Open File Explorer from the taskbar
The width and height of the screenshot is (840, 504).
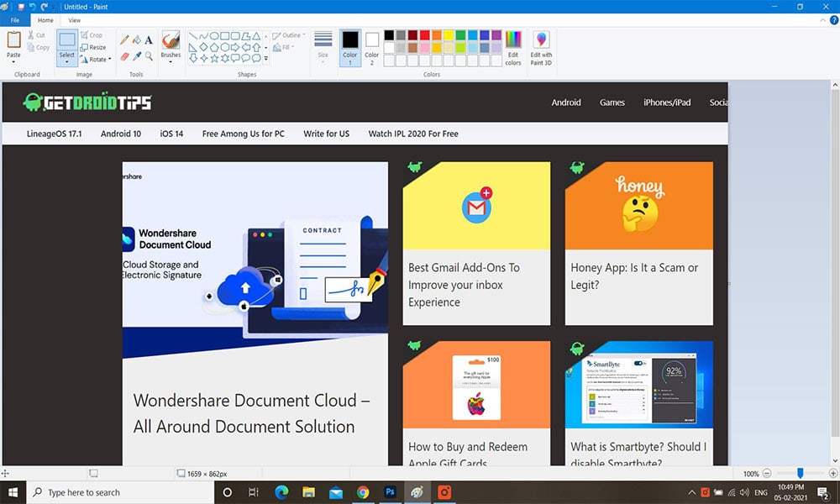click(x=308, y=492)
